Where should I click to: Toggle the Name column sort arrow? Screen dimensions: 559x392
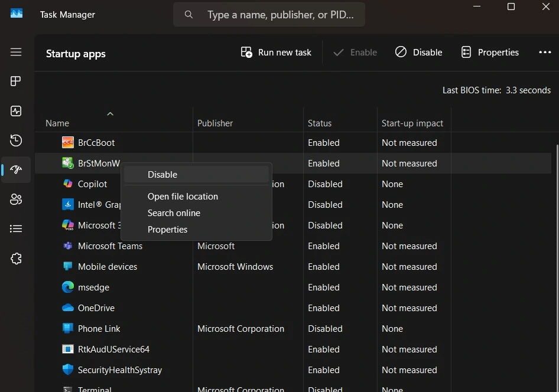(x=110, y=114)
